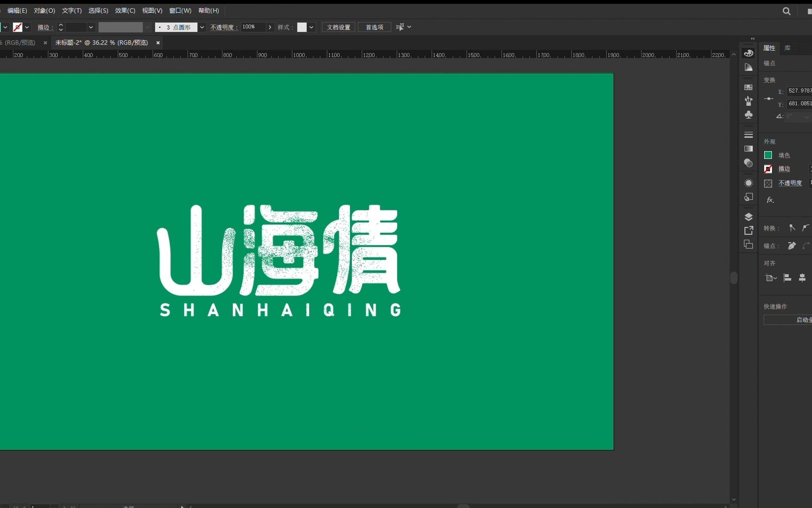Switch to the Properties (属性) panel tab
The image size is (812, 508).
[769, 48]
